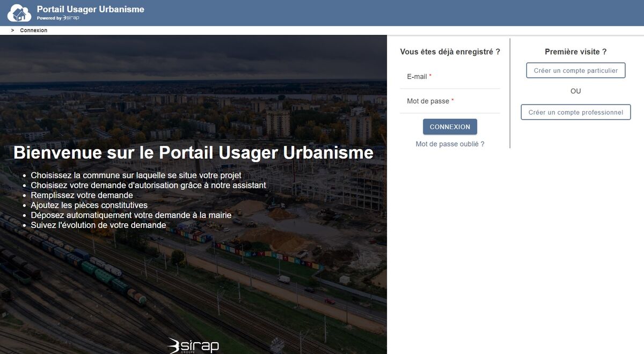Image resolution: width=644 pixels, height=354 pixels.
Task: Click the OU separator text
Action: (576, 91)
